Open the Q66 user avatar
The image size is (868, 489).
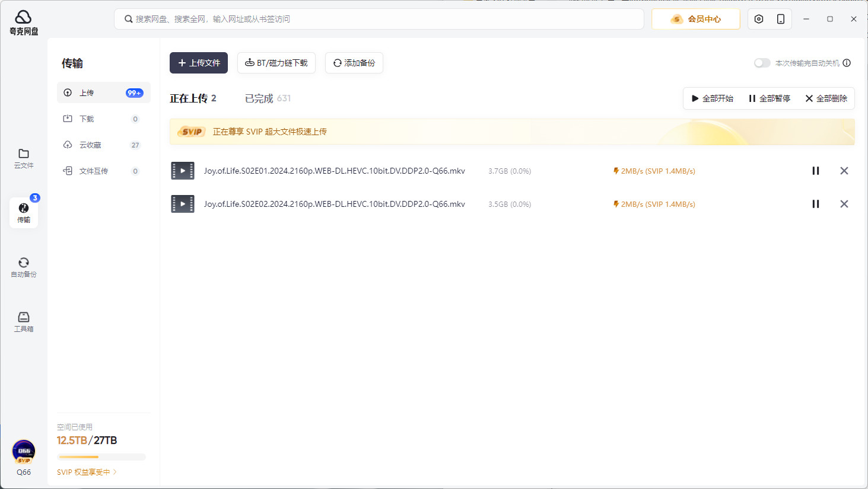click(24, 452)
